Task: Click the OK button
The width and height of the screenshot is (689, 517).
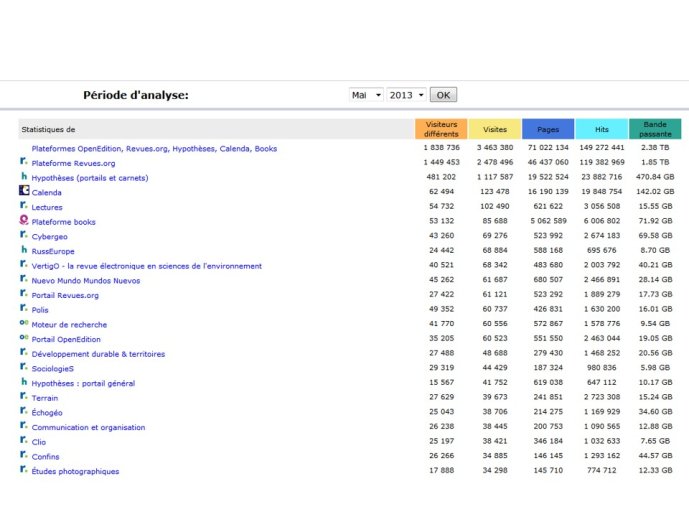Action: coord(443,95)
